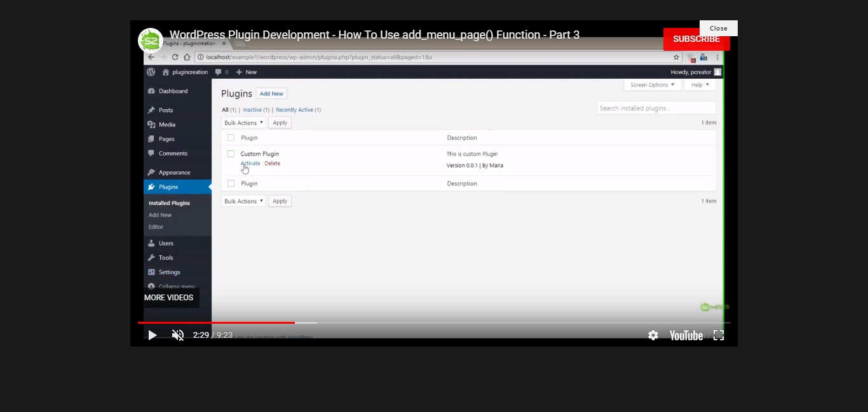Enter fullscreen video mode

pos(719,335)
